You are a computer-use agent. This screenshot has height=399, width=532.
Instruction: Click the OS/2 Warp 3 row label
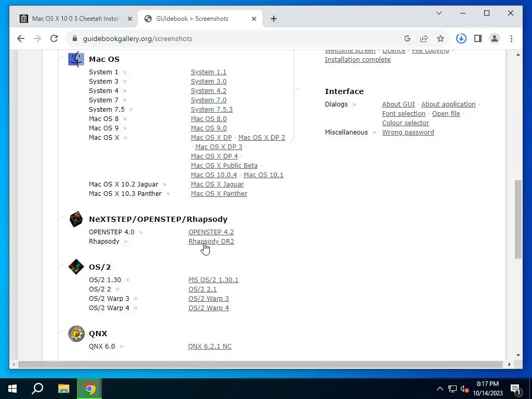[109, 299]
